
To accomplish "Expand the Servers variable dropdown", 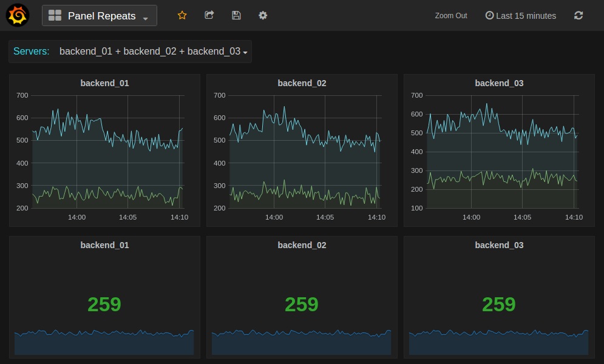I will [152, 52].
